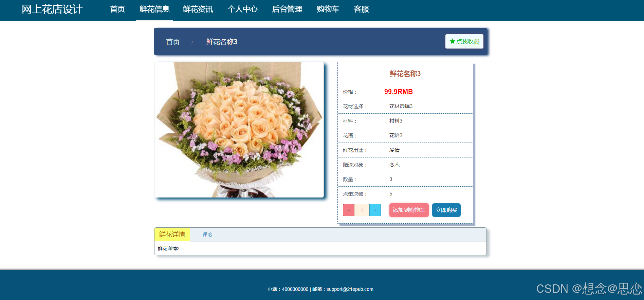This screenshot has height=300, width=644.
Task: Open 客服 in the top navigation
Action: click(x=361, y=9)
